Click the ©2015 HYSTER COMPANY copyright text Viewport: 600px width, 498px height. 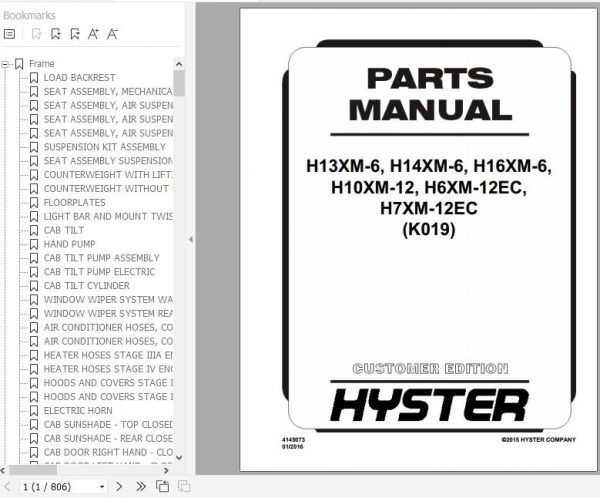[x=538, y=440]
